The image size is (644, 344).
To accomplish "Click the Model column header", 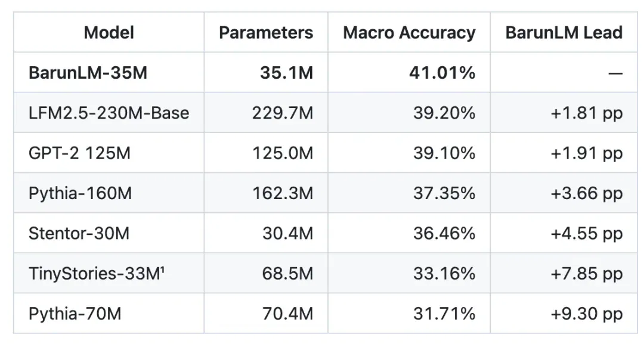I will click(x=109, y=32).
